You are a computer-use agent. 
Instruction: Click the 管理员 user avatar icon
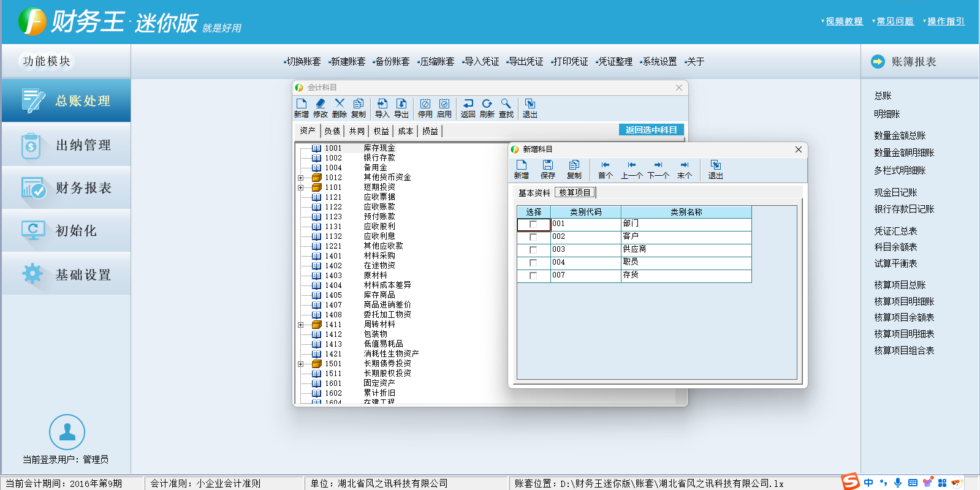[67, 432]
